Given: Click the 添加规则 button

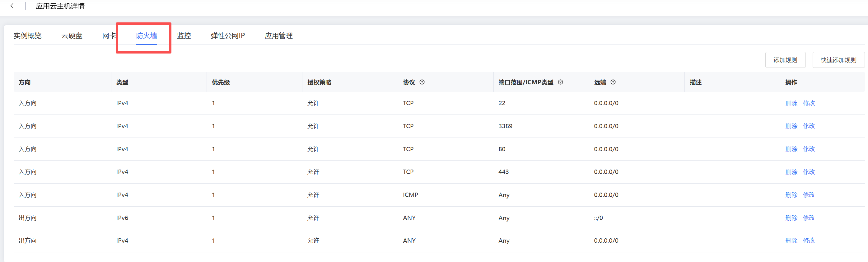Looking at the screenshot, I should (x=785, y=60).
